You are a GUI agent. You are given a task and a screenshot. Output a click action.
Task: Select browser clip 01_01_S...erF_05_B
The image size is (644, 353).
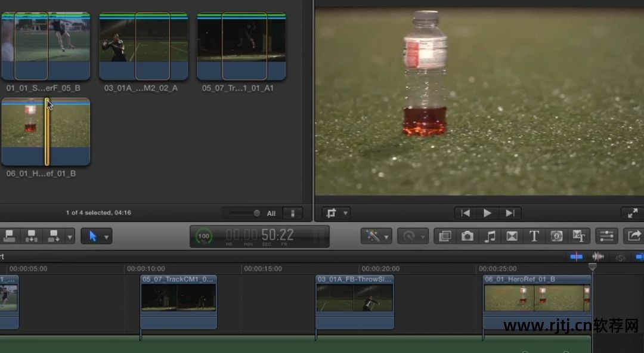coord(45,46)
